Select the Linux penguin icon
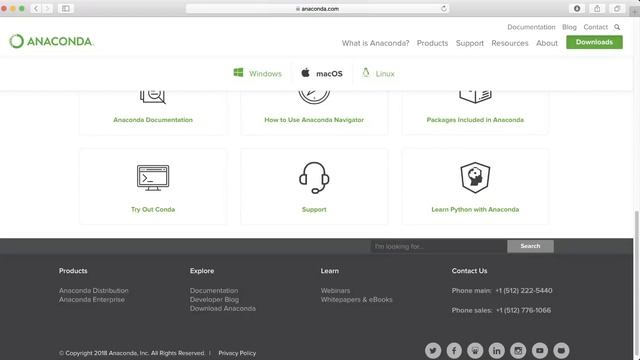 point(366,73)
